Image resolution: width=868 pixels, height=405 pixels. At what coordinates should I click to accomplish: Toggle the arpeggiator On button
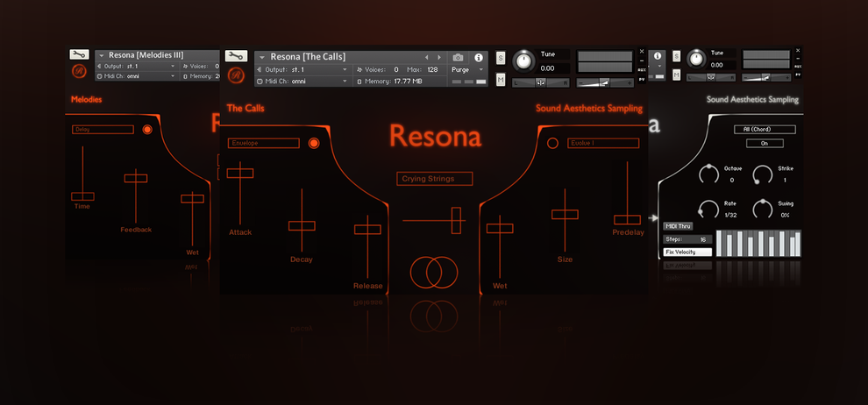point(765,143)
